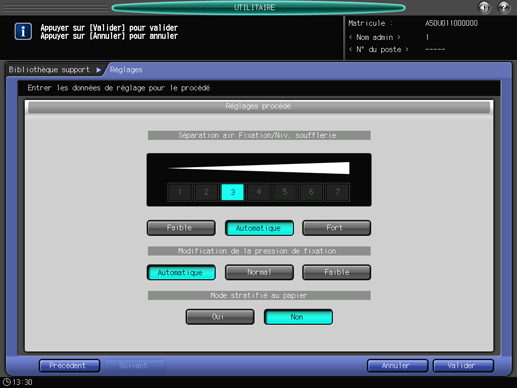
Task: Click the Mode stratifié au papier label
Action: (259, 295)
